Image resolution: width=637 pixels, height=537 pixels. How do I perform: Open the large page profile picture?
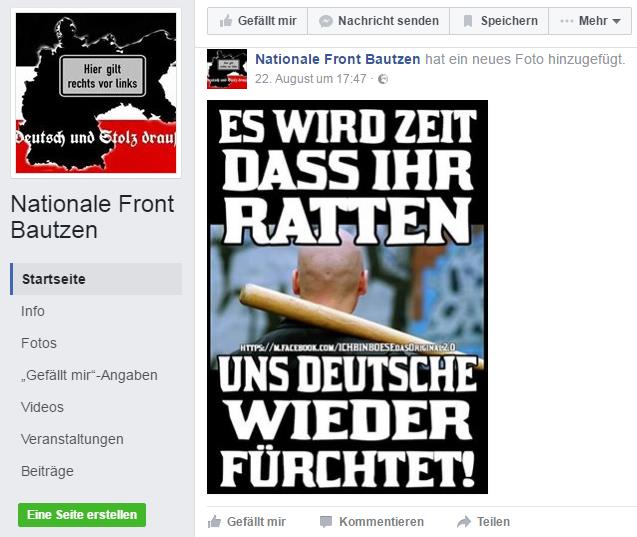coord(96,93)
